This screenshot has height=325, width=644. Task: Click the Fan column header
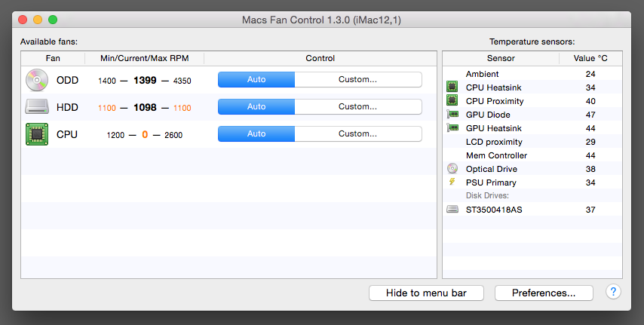(53, 58)
